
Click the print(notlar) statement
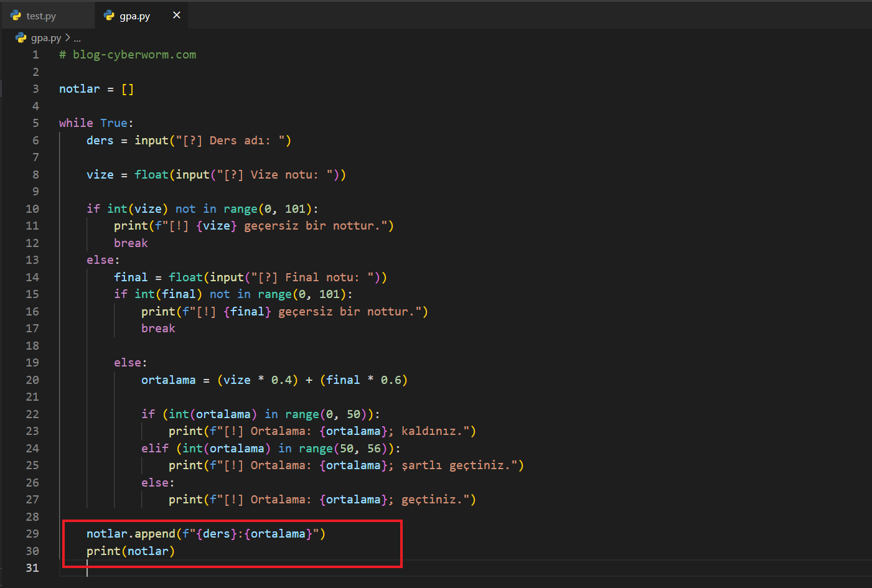pyautogui.click(x=131, y=551)
